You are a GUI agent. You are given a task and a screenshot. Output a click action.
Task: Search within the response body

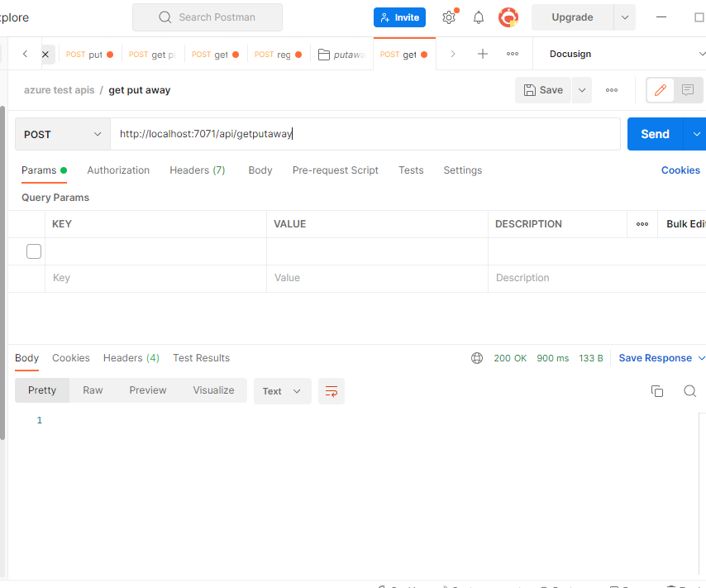coord(689,391)
